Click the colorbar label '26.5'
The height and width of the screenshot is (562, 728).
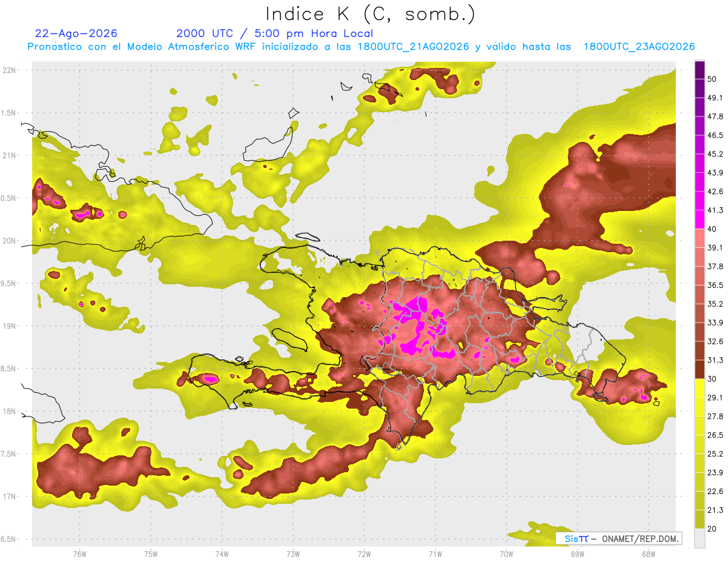click(715, 435)
